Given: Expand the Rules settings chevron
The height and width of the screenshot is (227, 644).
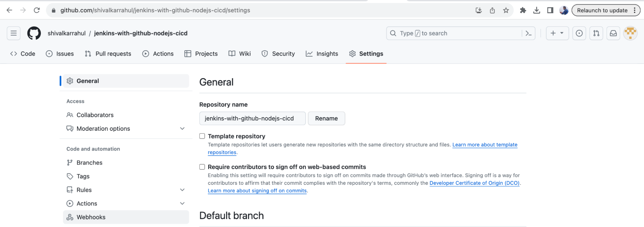Looking at the screenshot, I should [182, 190].
